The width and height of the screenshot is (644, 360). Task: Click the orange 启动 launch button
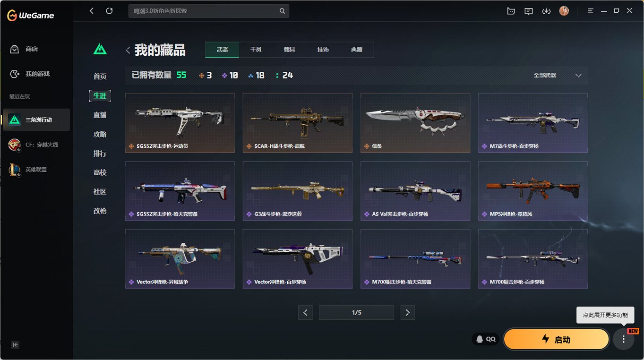[556, 339]
